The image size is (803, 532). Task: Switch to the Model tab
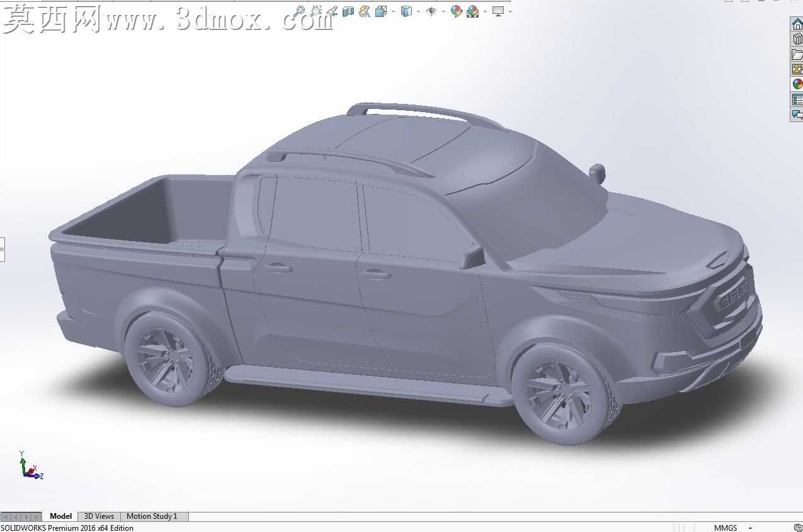(60, 516)
